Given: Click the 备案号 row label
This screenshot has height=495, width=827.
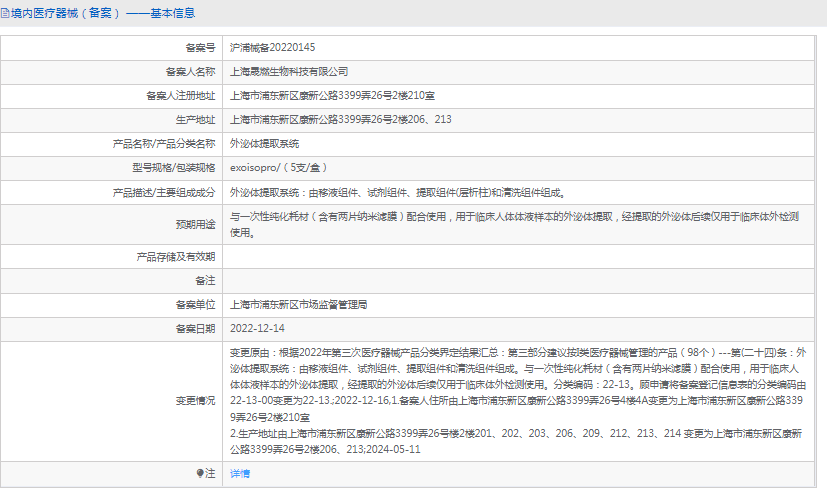Looking at the screenshot, I should coord(200,47).
